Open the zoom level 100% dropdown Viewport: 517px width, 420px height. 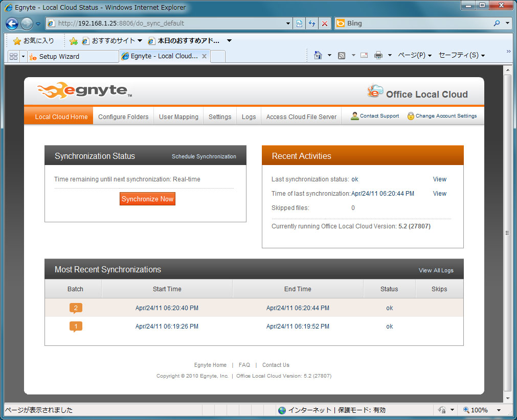coord(498,410)
